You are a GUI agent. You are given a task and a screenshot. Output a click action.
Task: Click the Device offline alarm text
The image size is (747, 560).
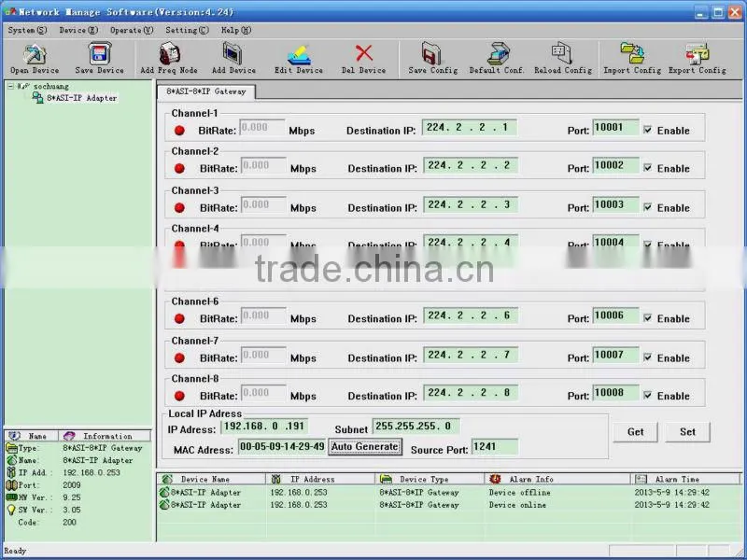pos(519,493)
